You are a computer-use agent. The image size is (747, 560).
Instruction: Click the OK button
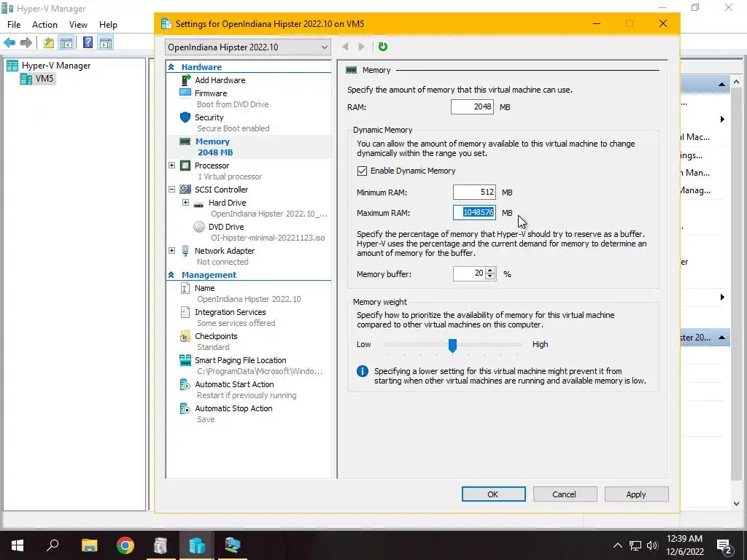[494, 494]
